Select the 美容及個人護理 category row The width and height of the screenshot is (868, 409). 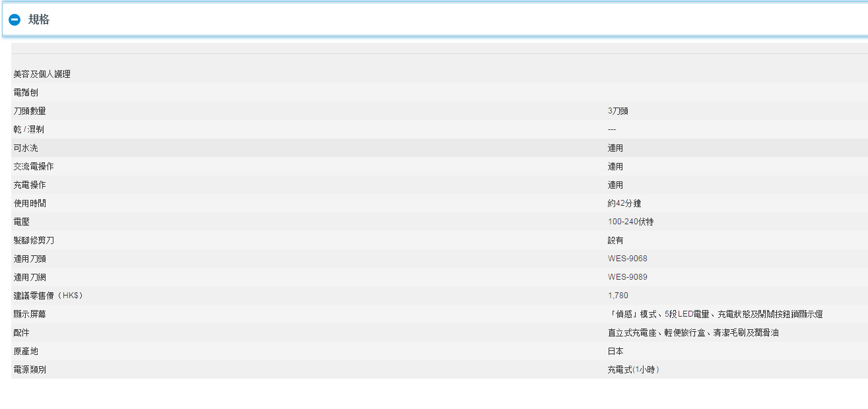tap(42, 75)
